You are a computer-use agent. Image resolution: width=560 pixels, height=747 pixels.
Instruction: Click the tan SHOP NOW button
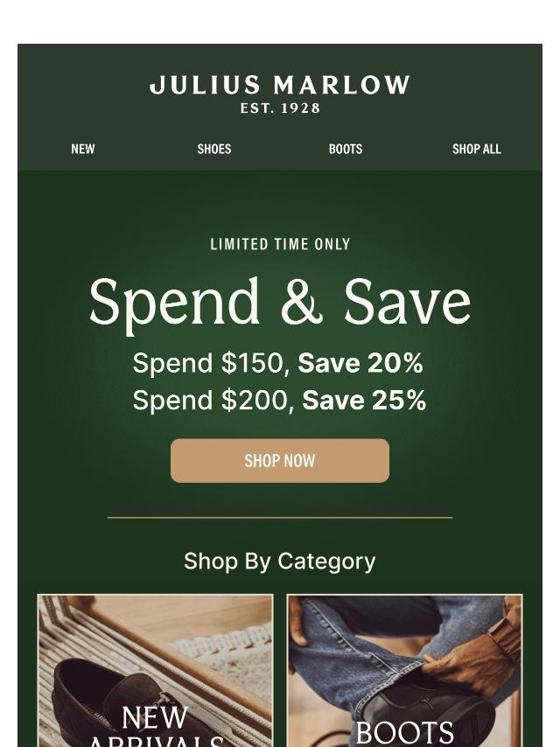coord(280,461)
